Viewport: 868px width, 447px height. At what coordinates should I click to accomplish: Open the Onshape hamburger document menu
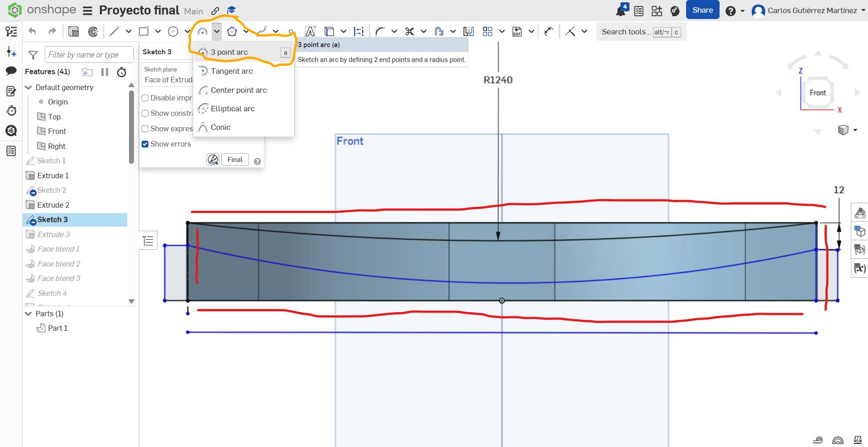(88, 10)
